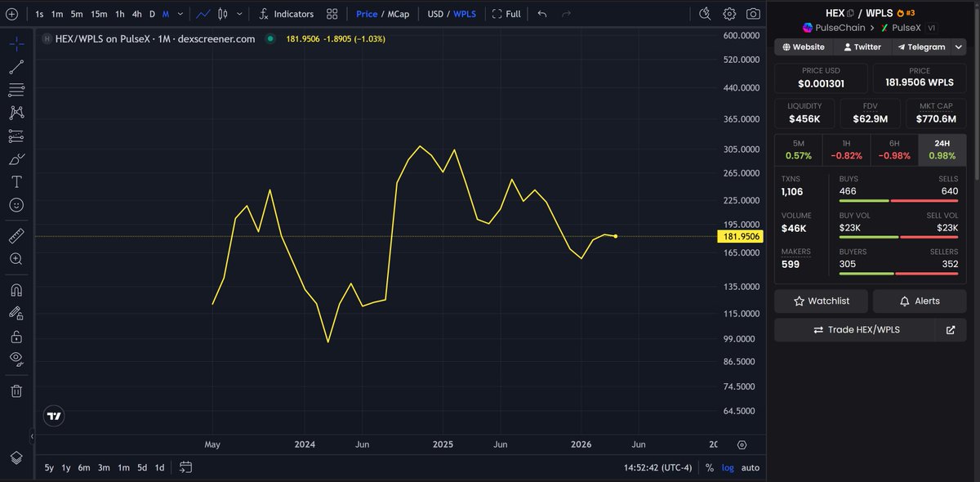Collapse the left drawing toolbar

[33, 437]
